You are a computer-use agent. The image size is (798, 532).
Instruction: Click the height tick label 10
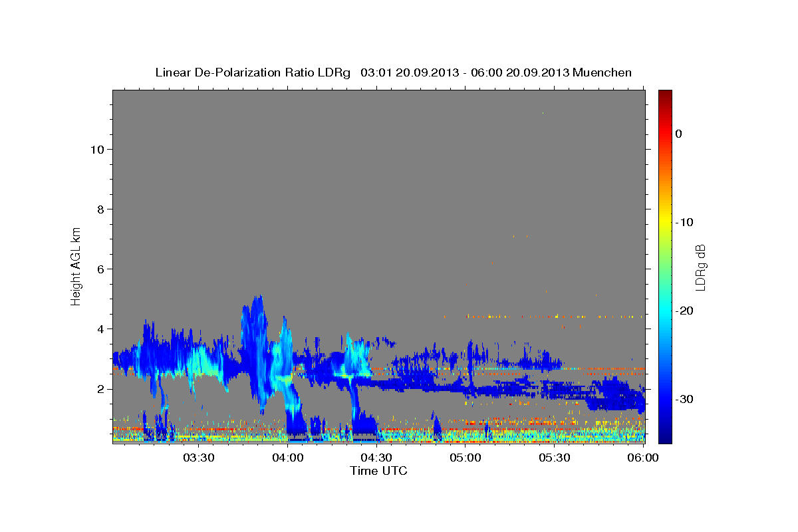[96, 149]
